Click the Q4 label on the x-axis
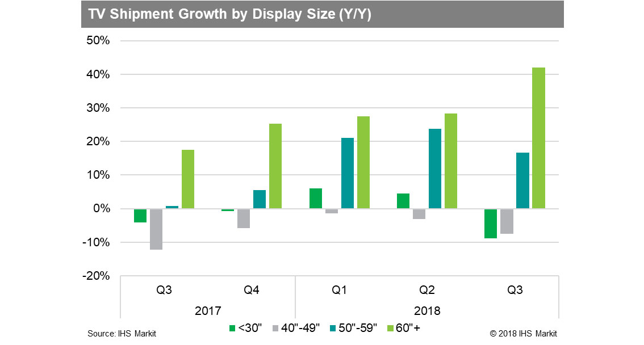 [251, 290]
